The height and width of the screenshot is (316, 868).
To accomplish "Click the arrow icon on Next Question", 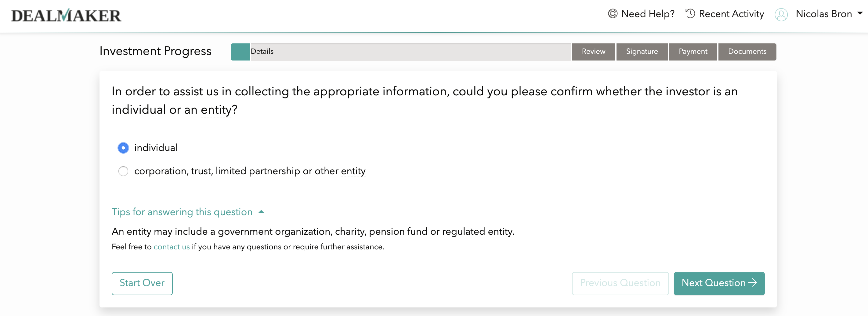I will 753,283.
